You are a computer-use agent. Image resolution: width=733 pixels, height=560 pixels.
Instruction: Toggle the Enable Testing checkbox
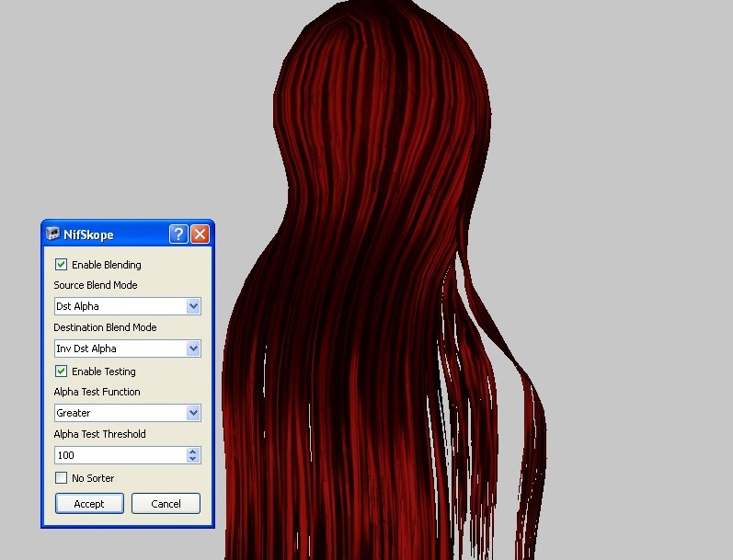pyautogui.click(x=61, y=371)
